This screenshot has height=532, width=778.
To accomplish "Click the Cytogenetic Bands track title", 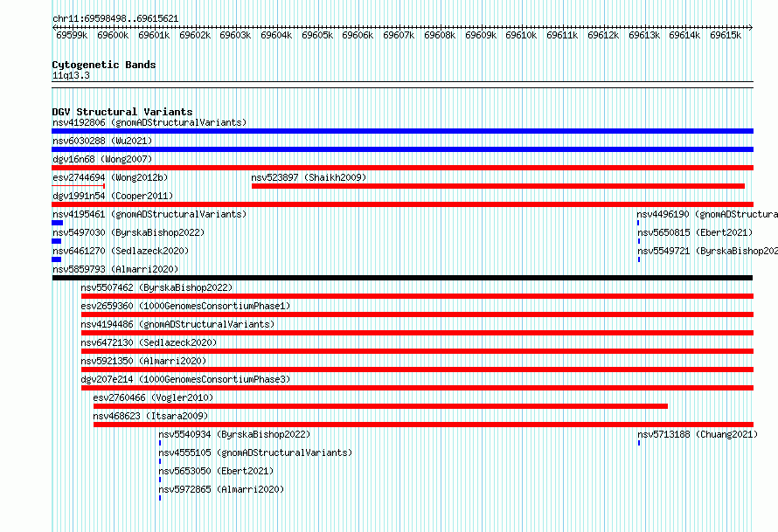I will 104,65.
